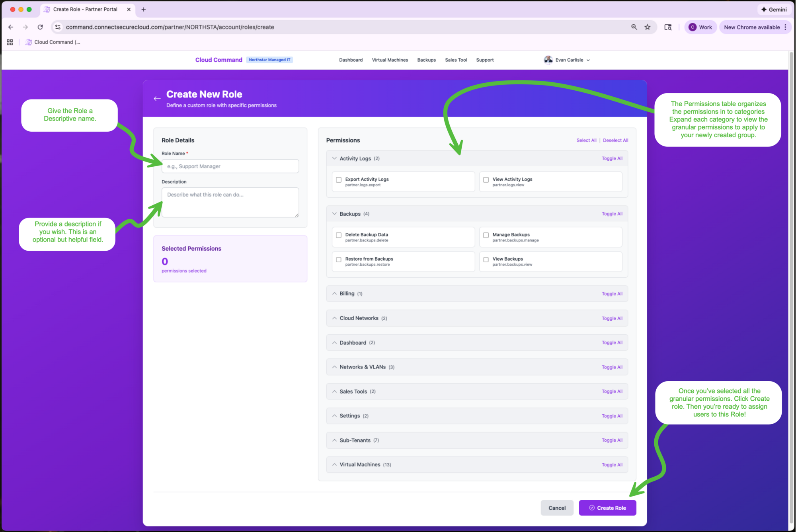The width and height of the screenshot is (796, 532).
Task: Toggle All permissions in Sub-Tenants category
Action: tap(612, 440)
